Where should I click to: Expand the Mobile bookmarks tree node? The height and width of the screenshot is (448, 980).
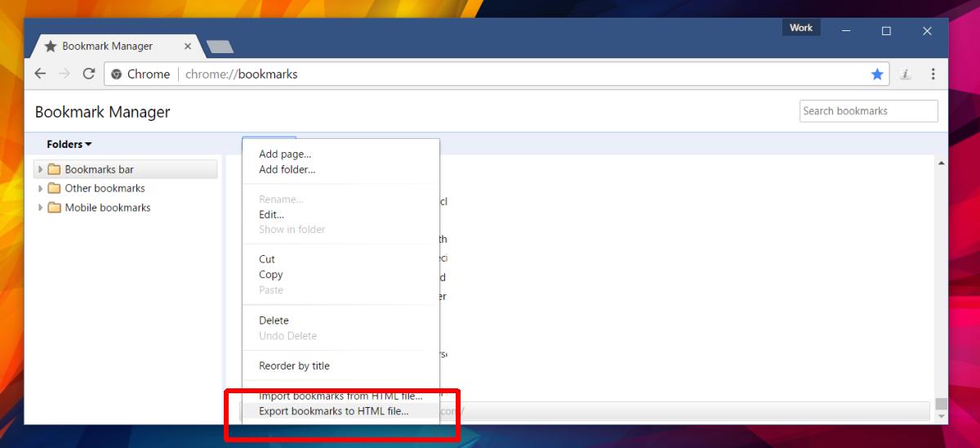coord(40,208)
